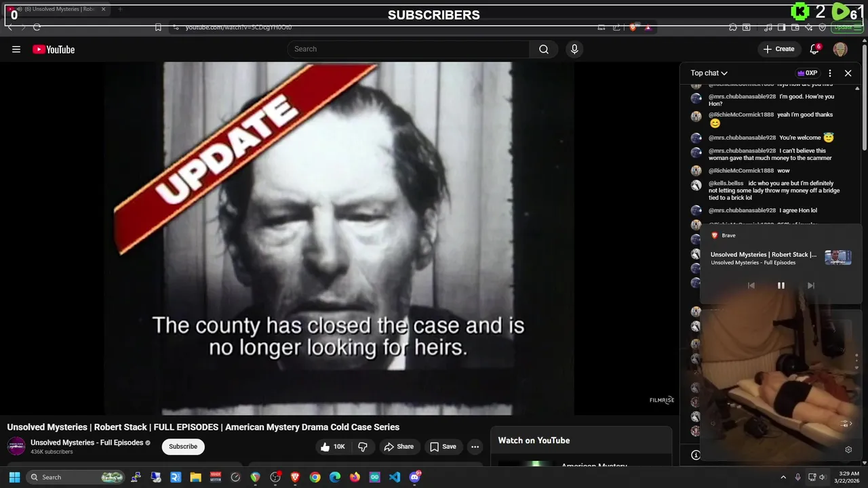Click the YouTube search magnifier button
Image resolution: width=868 pixels, height=488 pixels.
pyautogui.click(x=544, y=49)
